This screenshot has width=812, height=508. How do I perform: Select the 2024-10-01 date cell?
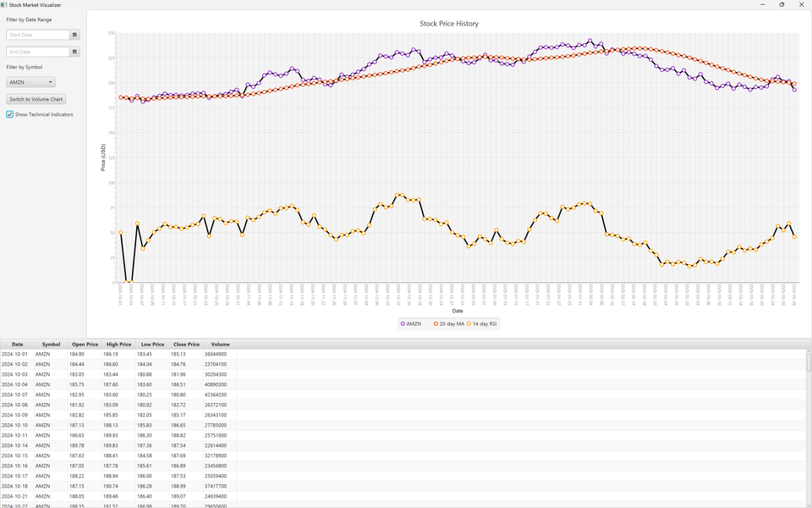pos(17,354)
